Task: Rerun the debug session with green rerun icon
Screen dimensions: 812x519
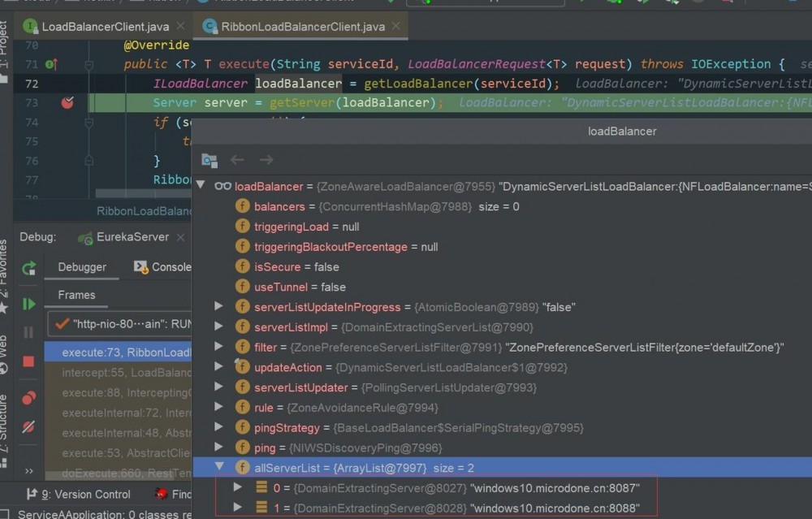Action: click(29, 268)
